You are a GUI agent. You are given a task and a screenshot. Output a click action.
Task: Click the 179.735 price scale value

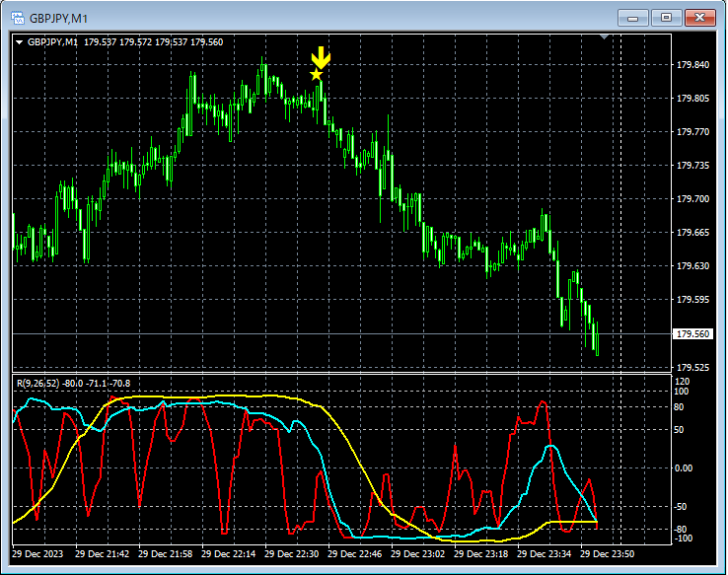pyautogui.click(x=692, y=166)
